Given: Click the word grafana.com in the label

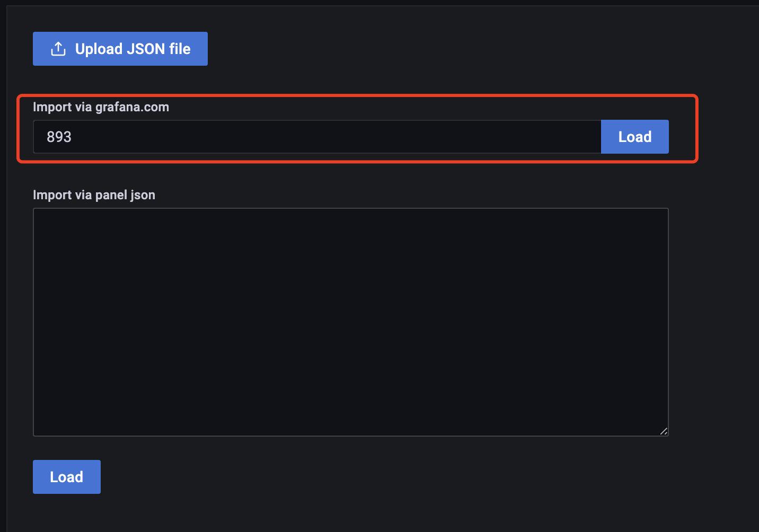Looking at the screenshot, I should 132,107.
